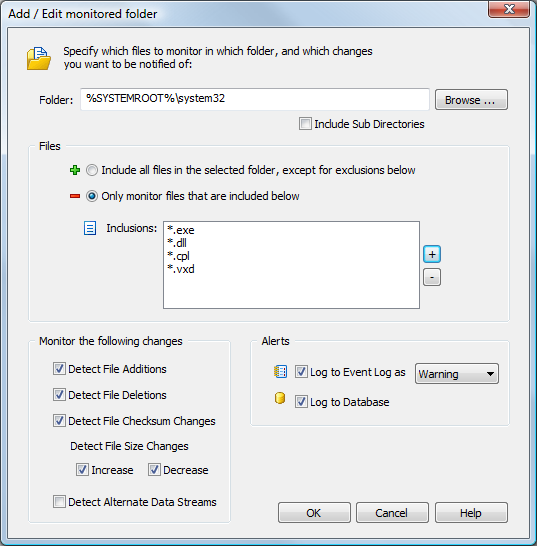This screenshot has height=546, width=537.
Task: Click the folder with documents icon
Action: coord(39,58)
